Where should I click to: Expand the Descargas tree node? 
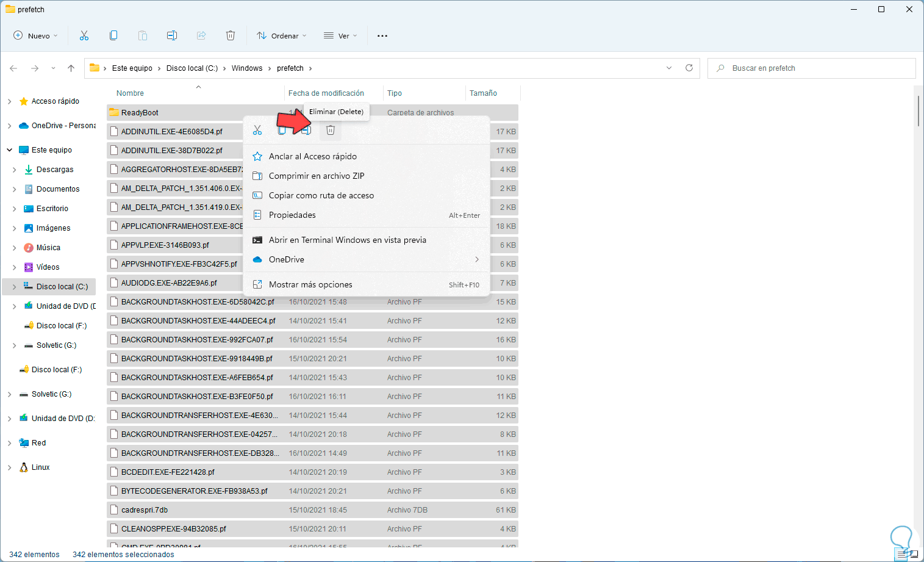[x=14, y=170]
